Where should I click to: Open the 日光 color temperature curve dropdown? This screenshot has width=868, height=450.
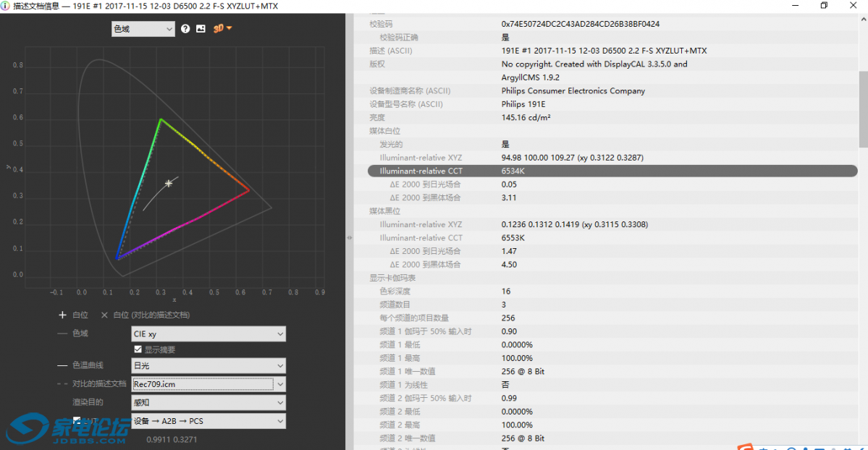pyautogui.click(x=208, y=365)
